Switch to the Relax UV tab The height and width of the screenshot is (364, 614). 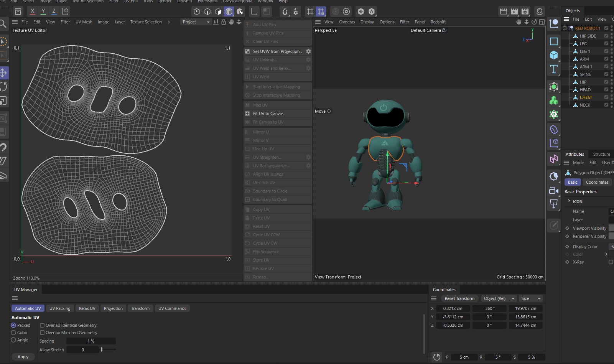87,308
